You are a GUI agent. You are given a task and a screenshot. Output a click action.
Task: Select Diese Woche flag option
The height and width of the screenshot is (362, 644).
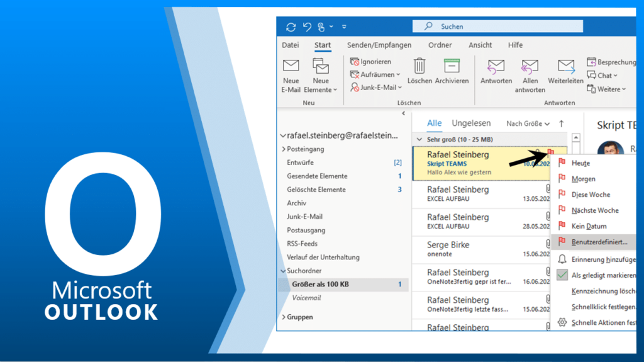594,195
